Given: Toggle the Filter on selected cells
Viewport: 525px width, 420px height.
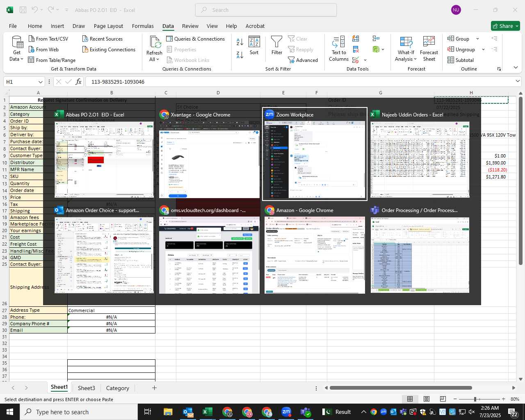Looking at the screenshot, I should 277,46.
